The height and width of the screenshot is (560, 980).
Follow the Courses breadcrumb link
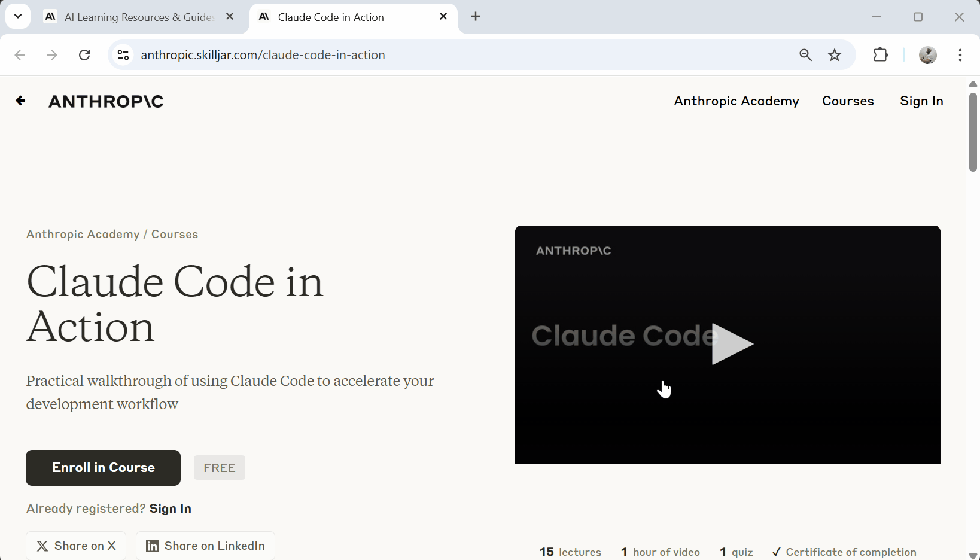[x=175, y=234]
